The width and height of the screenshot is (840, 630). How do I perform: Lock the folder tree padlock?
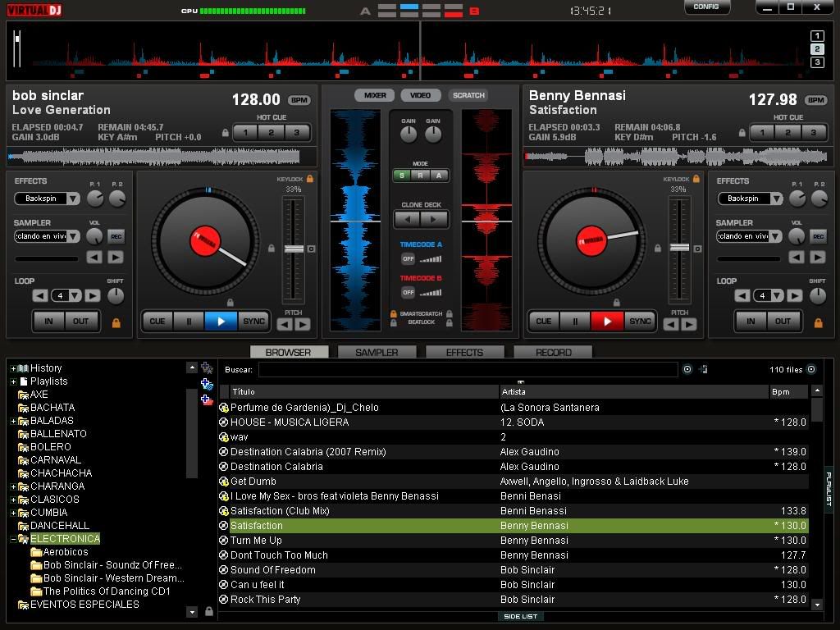209,611
